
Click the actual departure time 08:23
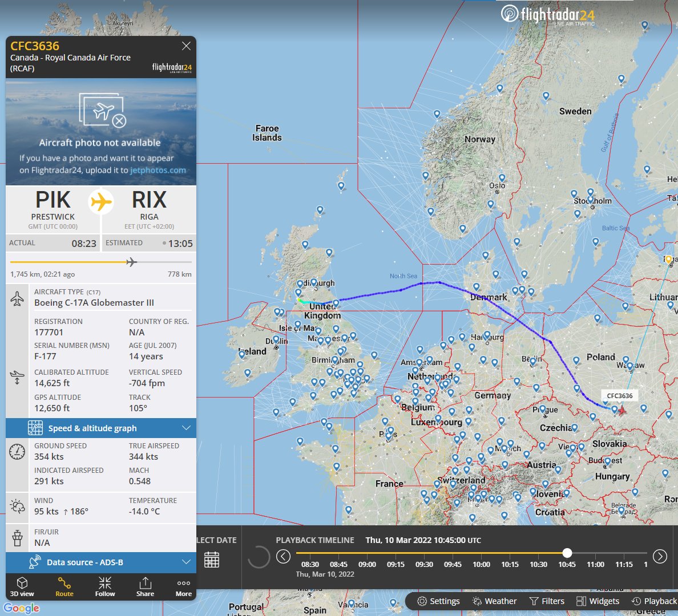point(84,244)
